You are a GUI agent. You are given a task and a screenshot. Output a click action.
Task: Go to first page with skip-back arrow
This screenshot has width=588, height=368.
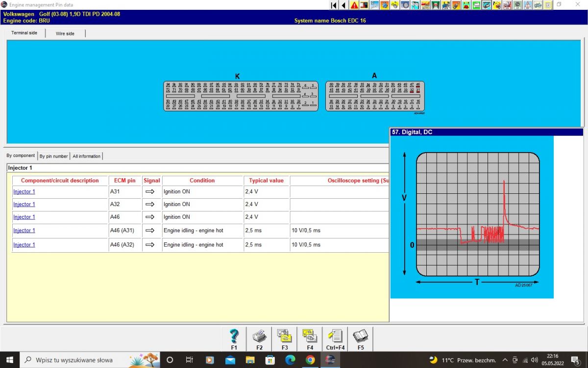pos(334,5)
